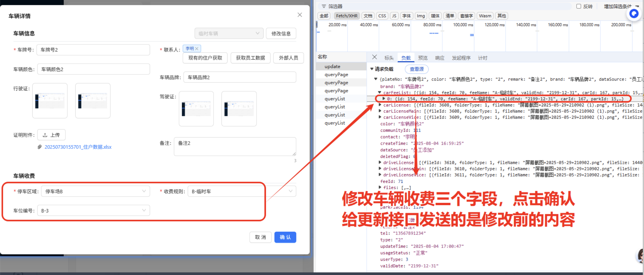Expand the carLicense array node
644x275 pixels.
380,105
